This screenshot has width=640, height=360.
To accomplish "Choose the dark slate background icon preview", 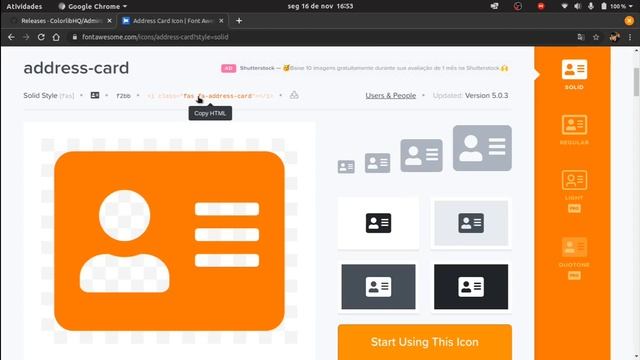I will coord(378,287).
